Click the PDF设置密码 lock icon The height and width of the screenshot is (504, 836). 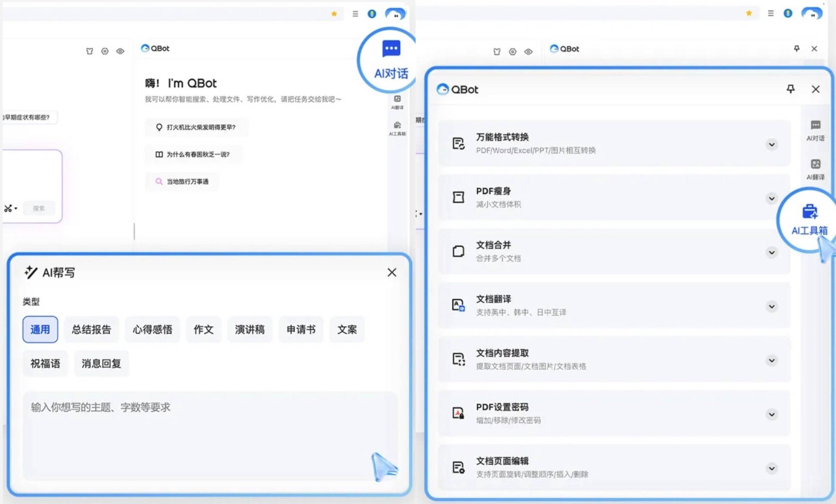coord(459,413)
